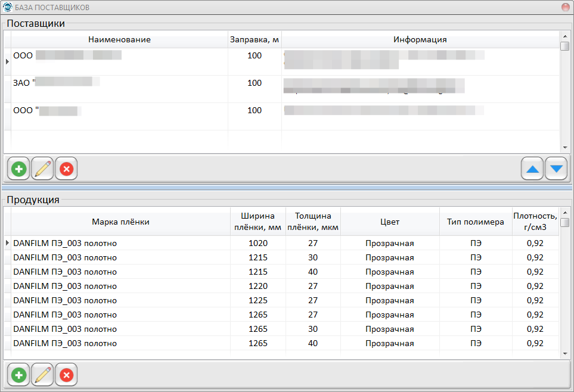Click the Плотность, г/см3 column header
This screenshot has width=574, height=392.
(535, 222)
